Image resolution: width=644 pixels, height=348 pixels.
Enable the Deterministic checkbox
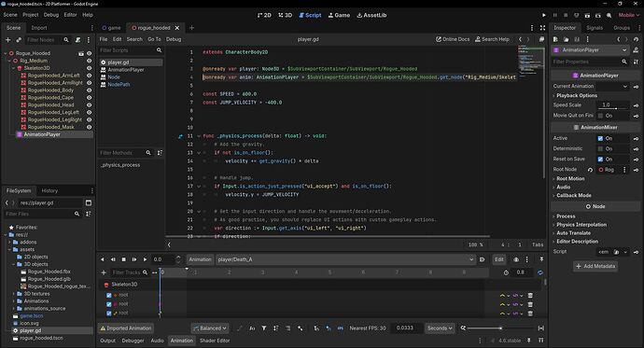click(x=600, y=149)
